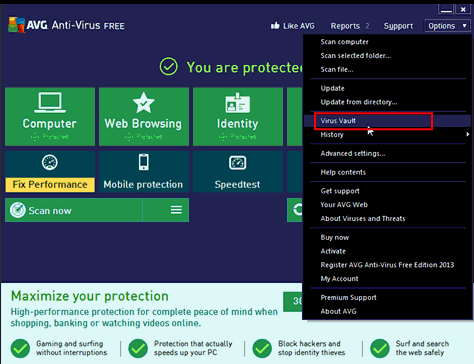The height and width of the screenshot is (364, 474).
Task: Choose Update in the Options menu
Action: pyautogui.click(x=332, y=88)
